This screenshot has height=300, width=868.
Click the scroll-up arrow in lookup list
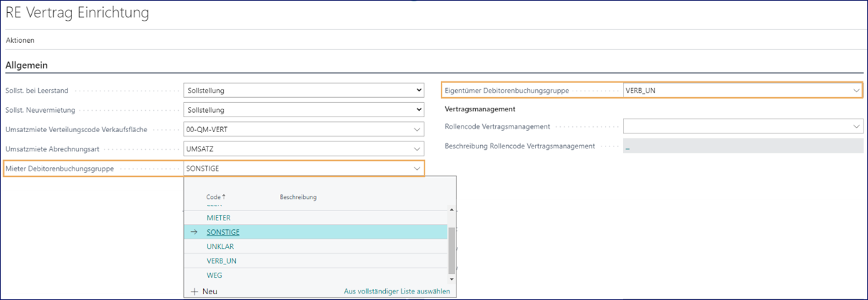coord(452,210)
